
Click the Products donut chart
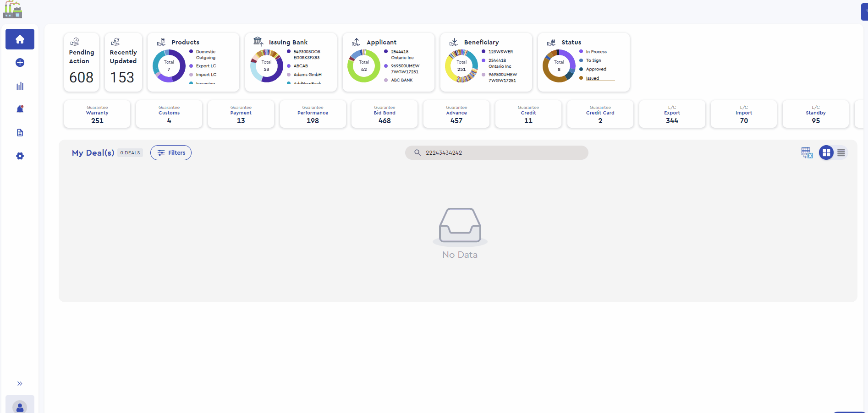[169, 66]
